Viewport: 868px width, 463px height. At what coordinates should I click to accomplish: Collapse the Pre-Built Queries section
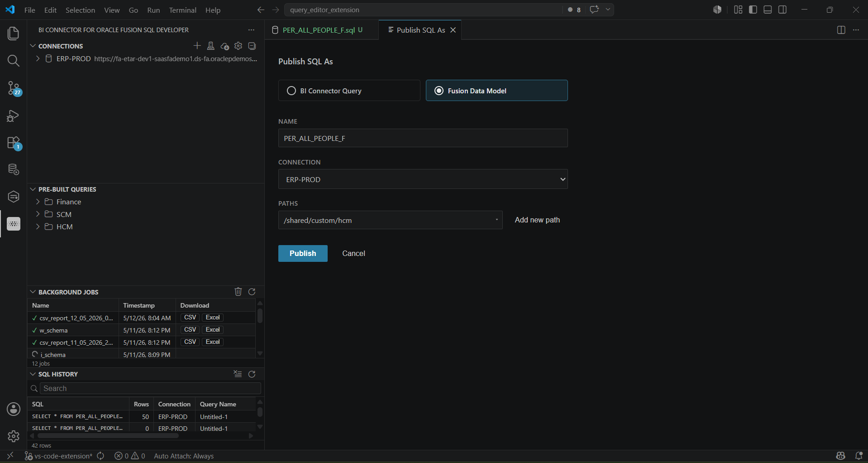33,189
